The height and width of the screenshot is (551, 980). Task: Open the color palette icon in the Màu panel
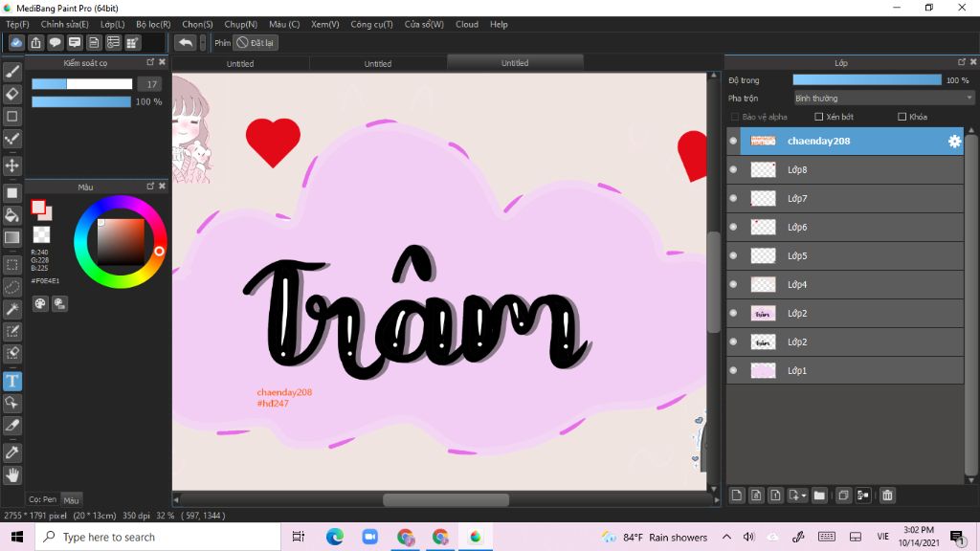40,303
